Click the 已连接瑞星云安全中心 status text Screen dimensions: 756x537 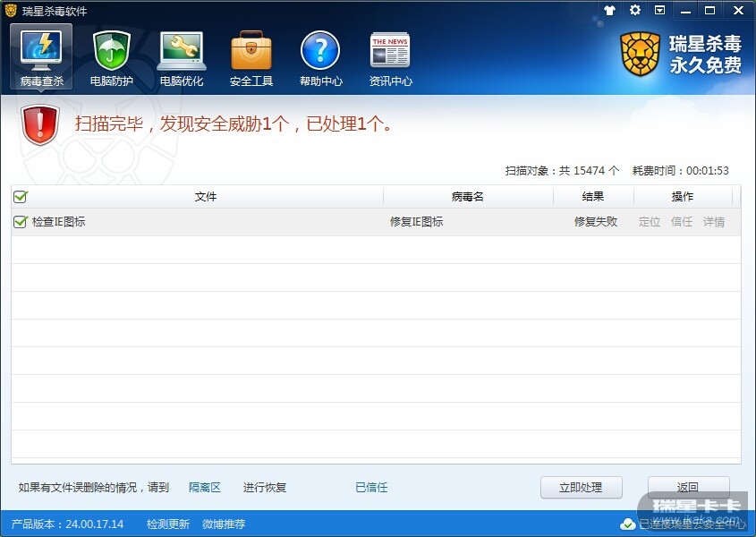pos(692,524)
